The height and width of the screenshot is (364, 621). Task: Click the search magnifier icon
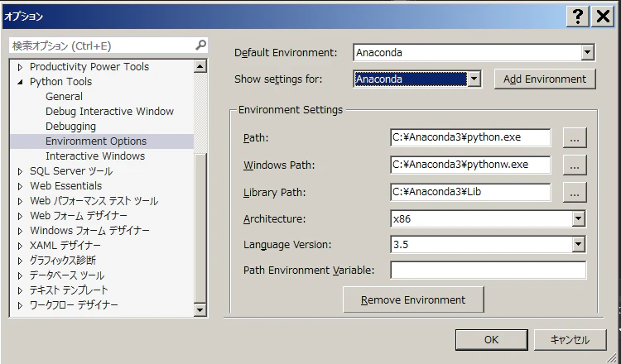point(201,45)
